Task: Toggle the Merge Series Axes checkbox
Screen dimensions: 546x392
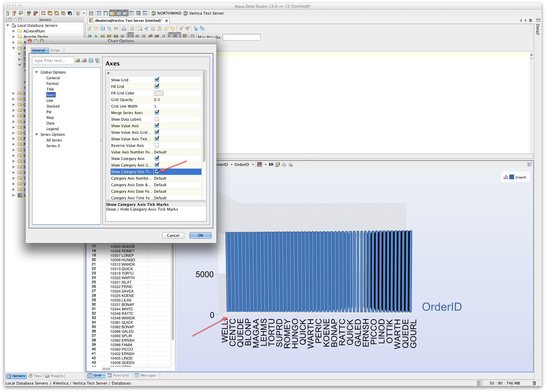Action: pyautogui.click(x=157, y=113)
